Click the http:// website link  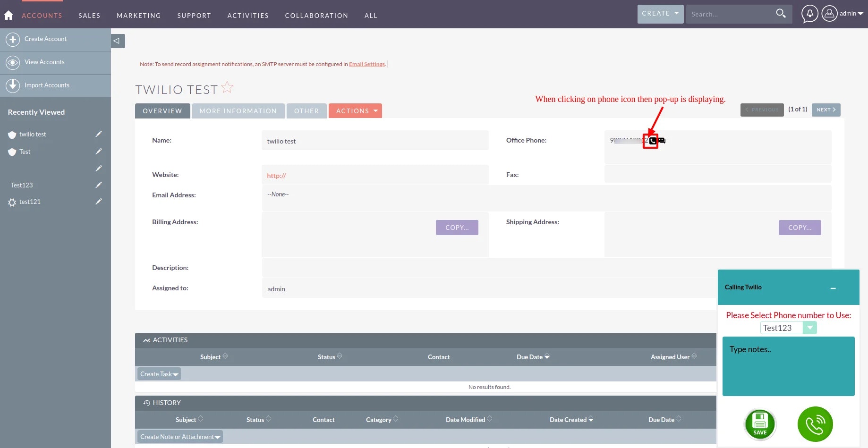tap(276, 176)
